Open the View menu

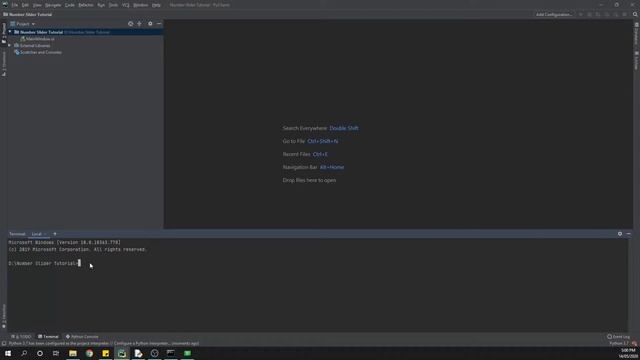point(37,5)
